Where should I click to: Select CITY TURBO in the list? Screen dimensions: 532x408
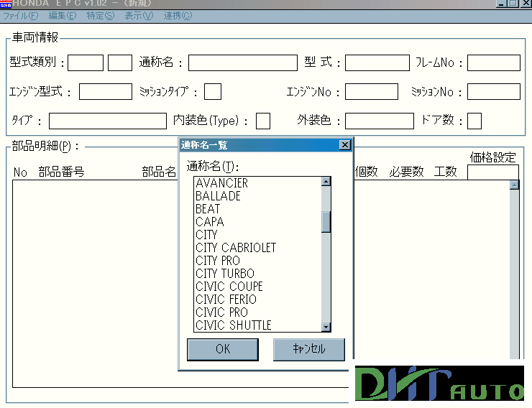coord(258,273)
